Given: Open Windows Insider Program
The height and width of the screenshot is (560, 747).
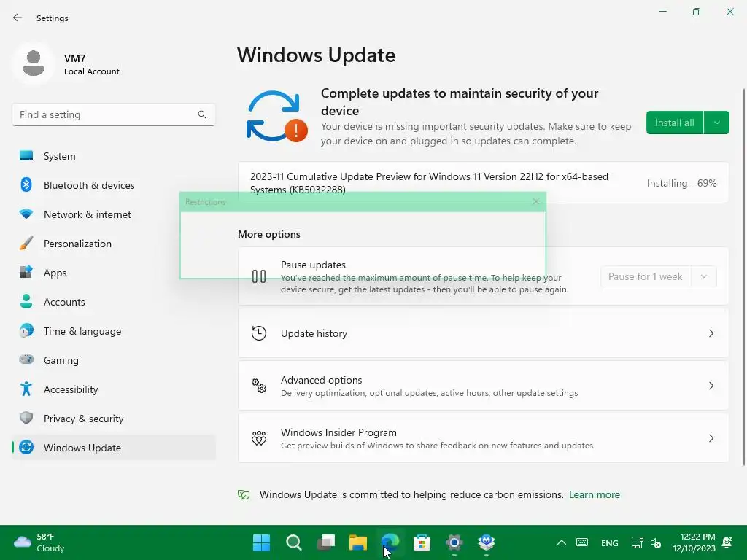Looking at the screenshot, I should tap(483, 438).
